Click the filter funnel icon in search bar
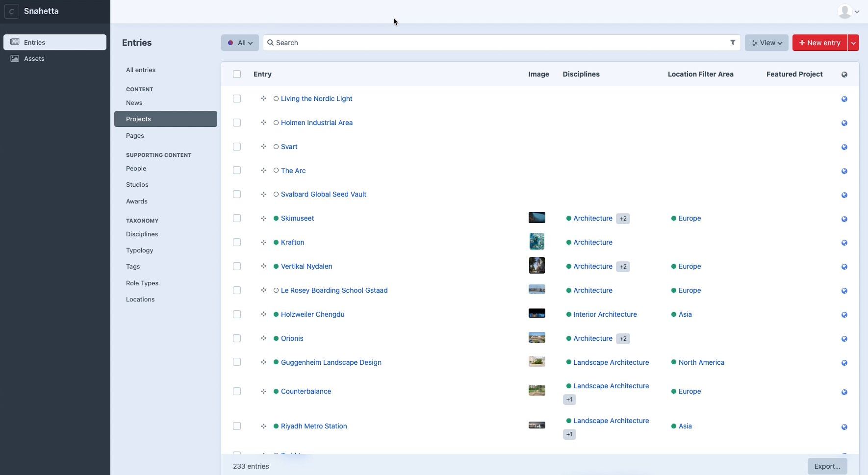This screenshot has width=868, height=475. point(733,43)
